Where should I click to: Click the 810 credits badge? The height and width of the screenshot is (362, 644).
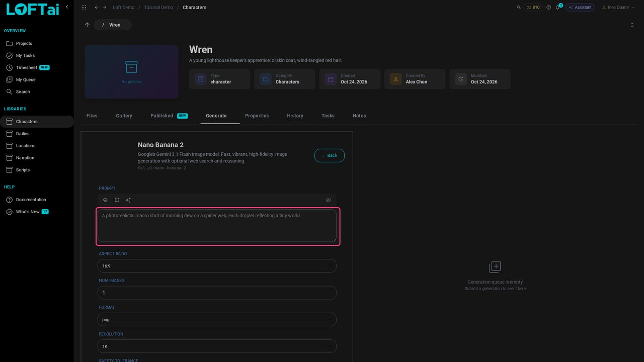[x=533, y=8]
